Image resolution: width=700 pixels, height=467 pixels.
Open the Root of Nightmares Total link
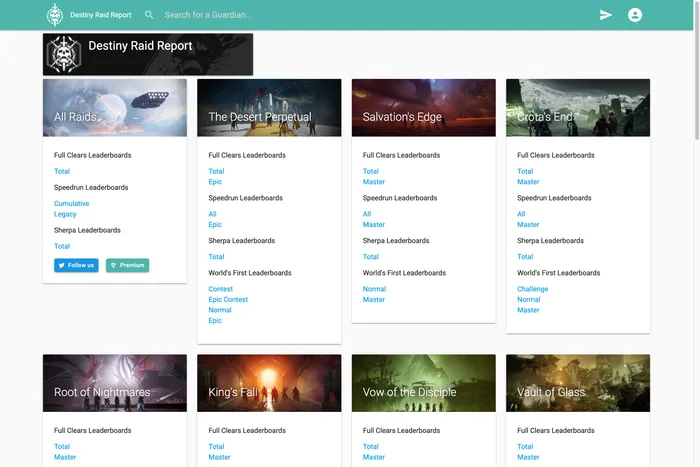(62, 446)
